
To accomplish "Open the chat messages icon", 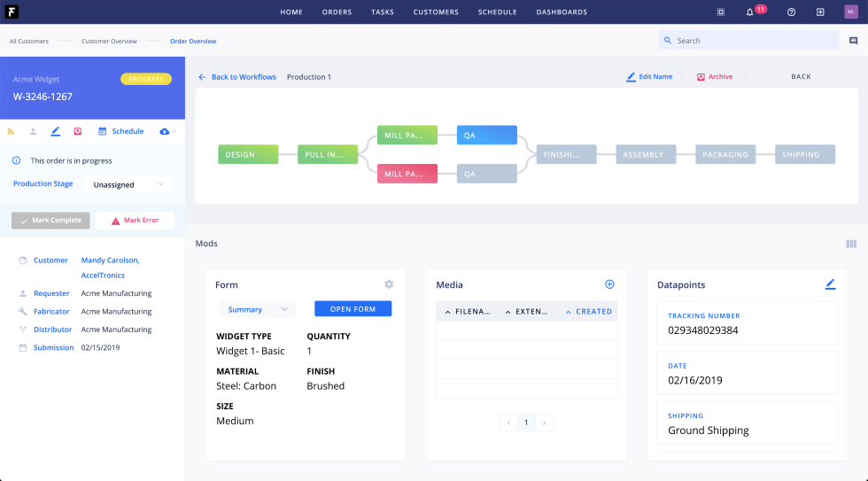I will coord(853,41).
